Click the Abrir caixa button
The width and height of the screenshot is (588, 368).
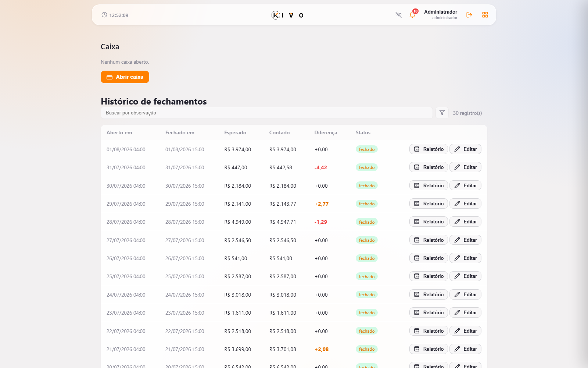pos(125,77)
